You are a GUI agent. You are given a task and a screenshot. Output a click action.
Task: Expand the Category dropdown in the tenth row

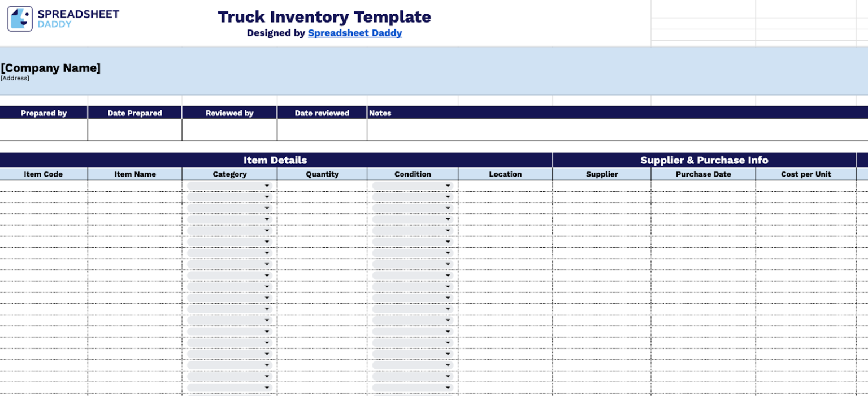(x=267, y=286)
